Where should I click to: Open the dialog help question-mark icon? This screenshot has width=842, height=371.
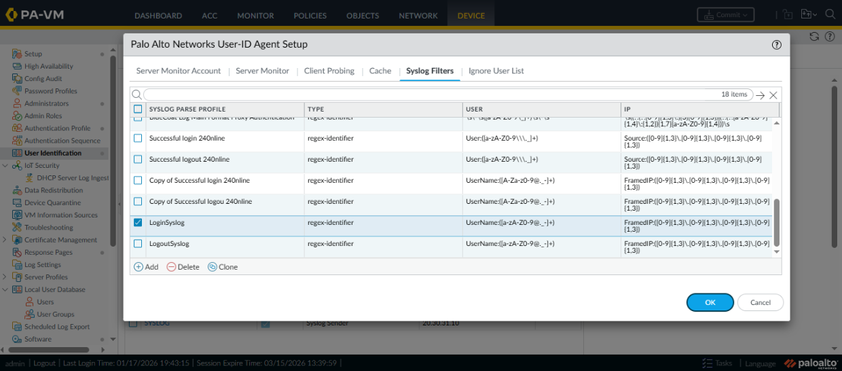coord(776,45)
